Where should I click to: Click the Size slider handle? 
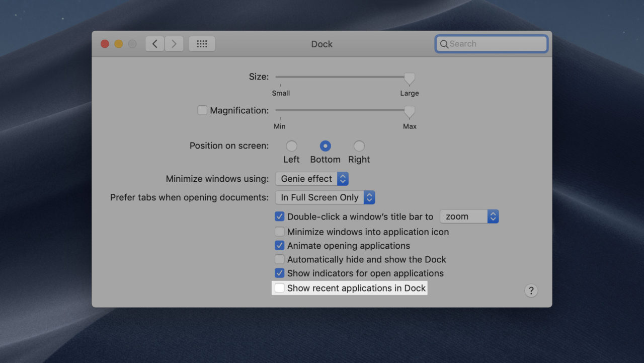click(410, 79)
